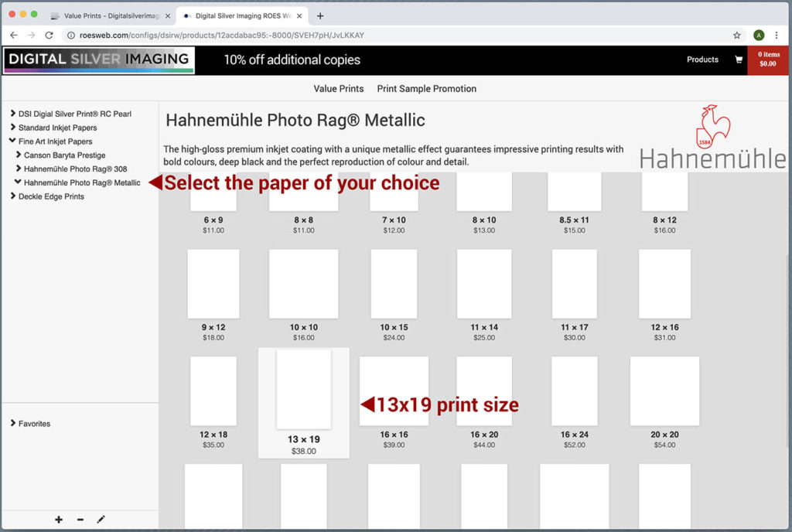Expand Standard Inkjet Papers category
The height and width of the screenshot is (532, 792).
[13, 127]
